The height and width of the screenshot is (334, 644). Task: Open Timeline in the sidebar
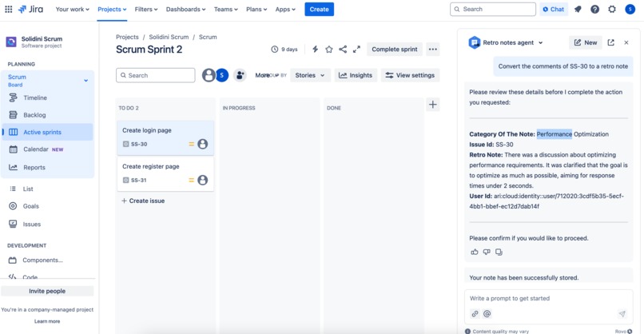coord(48,97)
